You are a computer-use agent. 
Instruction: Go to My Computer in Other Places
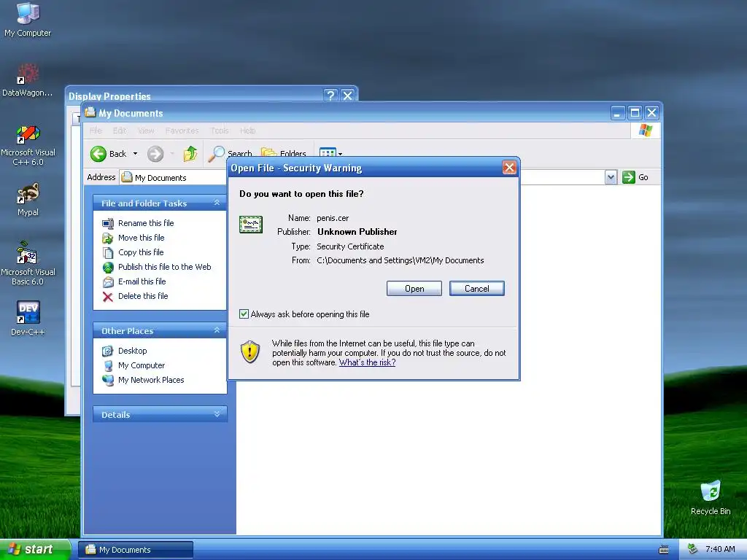click(142, 365)
